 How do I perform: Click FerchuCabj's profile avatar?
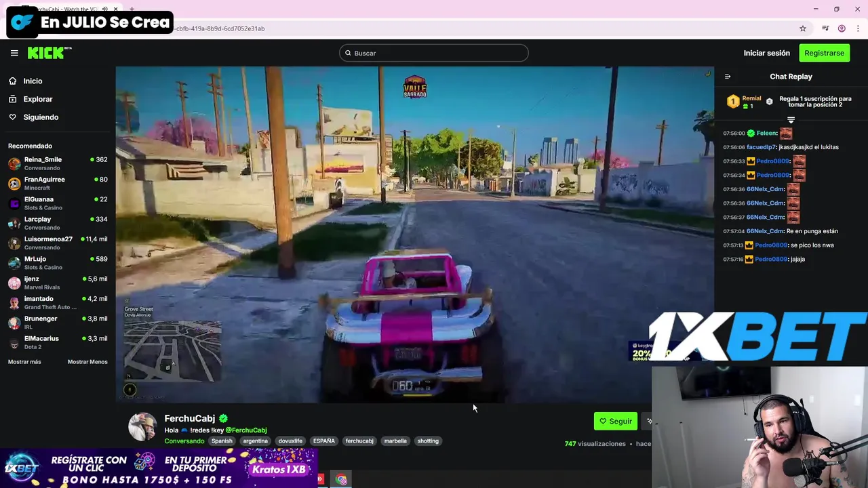pyautogui.click(x=142, y=426)
